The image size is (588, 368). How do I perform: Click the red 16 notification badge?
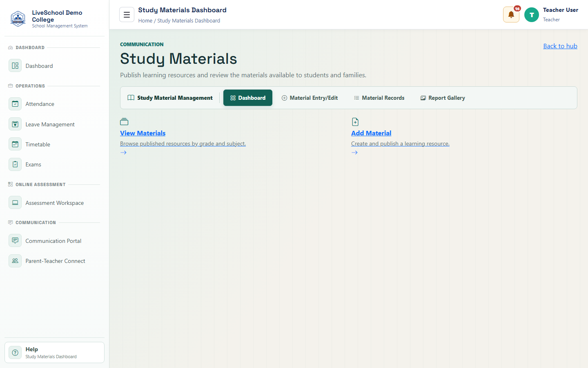[517, 8]
